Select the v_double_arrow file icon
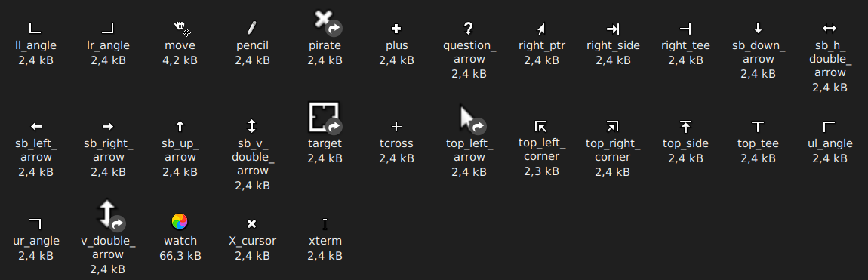 [108, 215]
